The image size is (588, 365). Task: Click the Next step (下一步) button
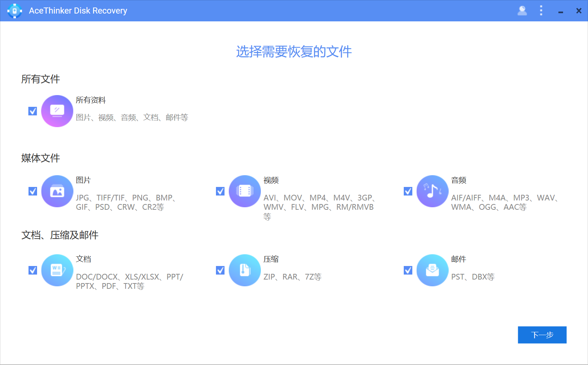click(542, 335)
